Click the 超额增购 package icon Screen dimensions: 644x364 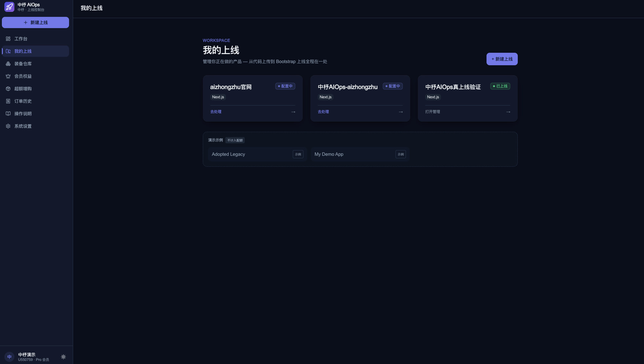8,89
